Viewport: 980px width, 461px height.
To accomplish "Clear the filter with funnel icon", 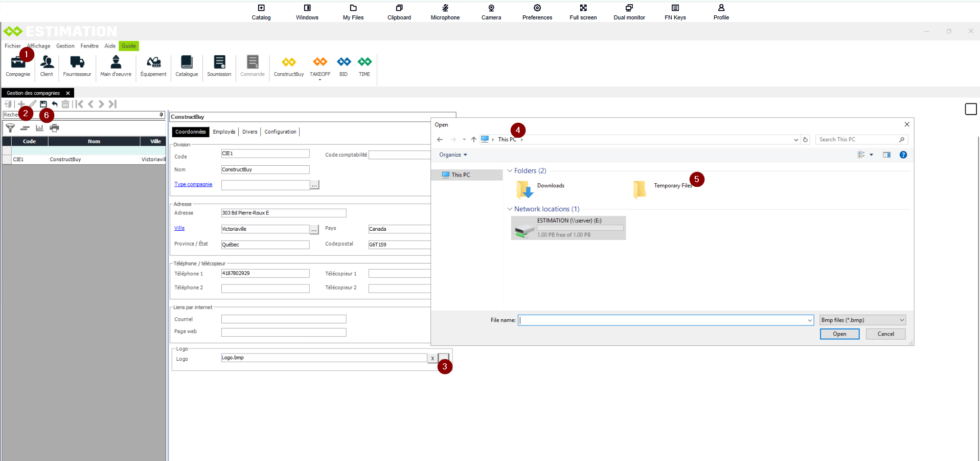I will (x=10, y=128).
